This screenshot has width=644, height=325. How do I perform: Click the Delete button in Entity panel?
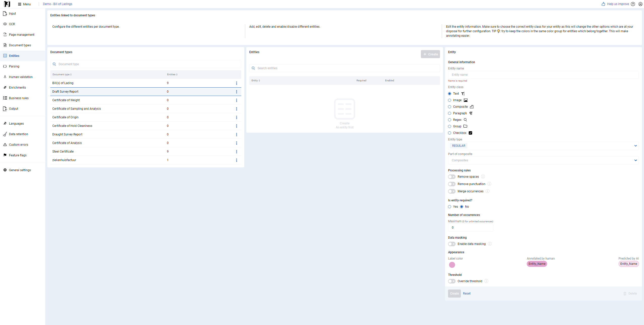click(x=630, y=294)
